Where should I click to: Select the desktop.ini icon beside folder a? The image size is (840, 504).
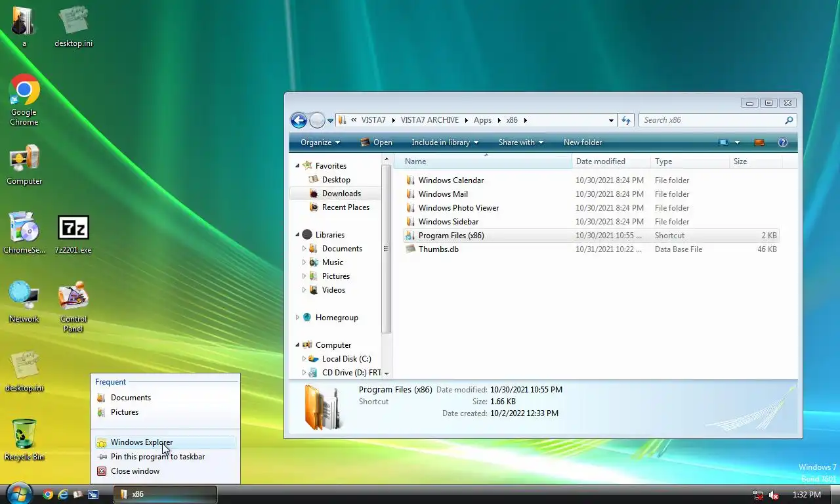coord(73,27)
